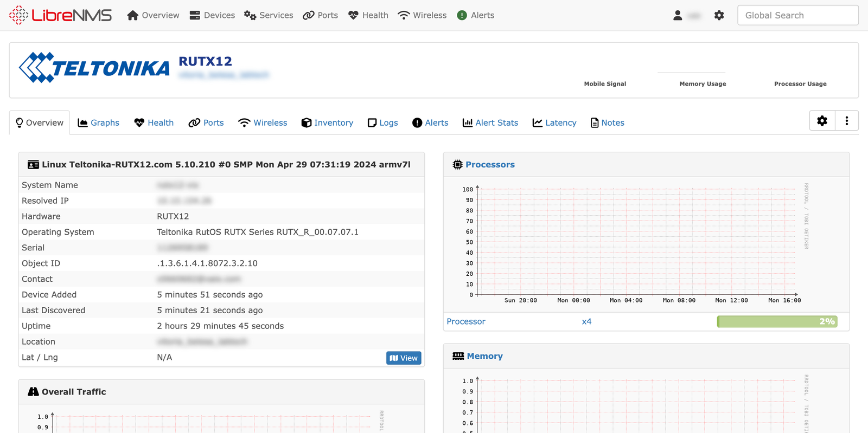
Task: Click the ID card icon beside Linux header
Action: click(x=33, y=165)
